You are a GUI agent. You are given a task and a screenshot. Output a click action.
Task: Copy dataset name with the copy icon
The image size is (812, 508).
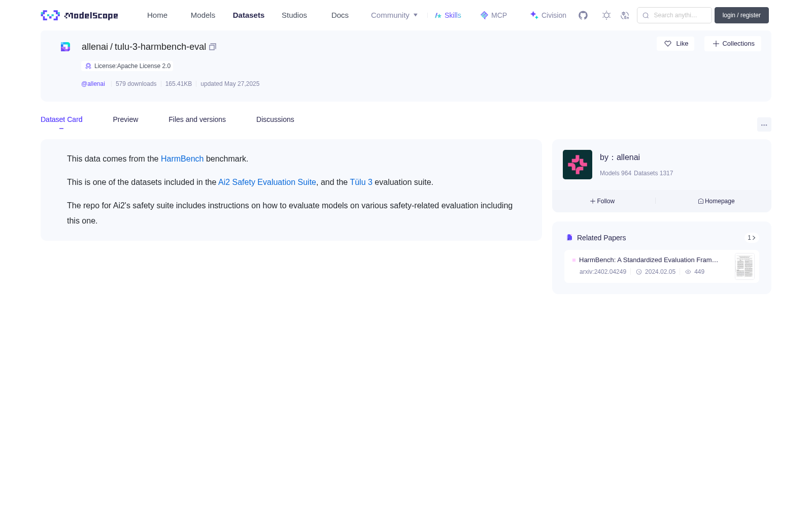tap(213, 47)
